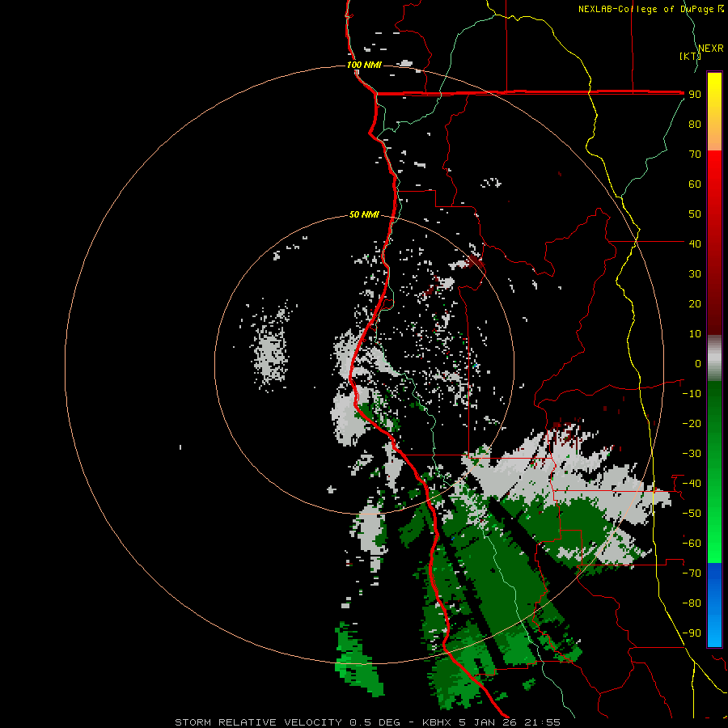Click the 50 NMI range ring label

[x=364, y=214]
